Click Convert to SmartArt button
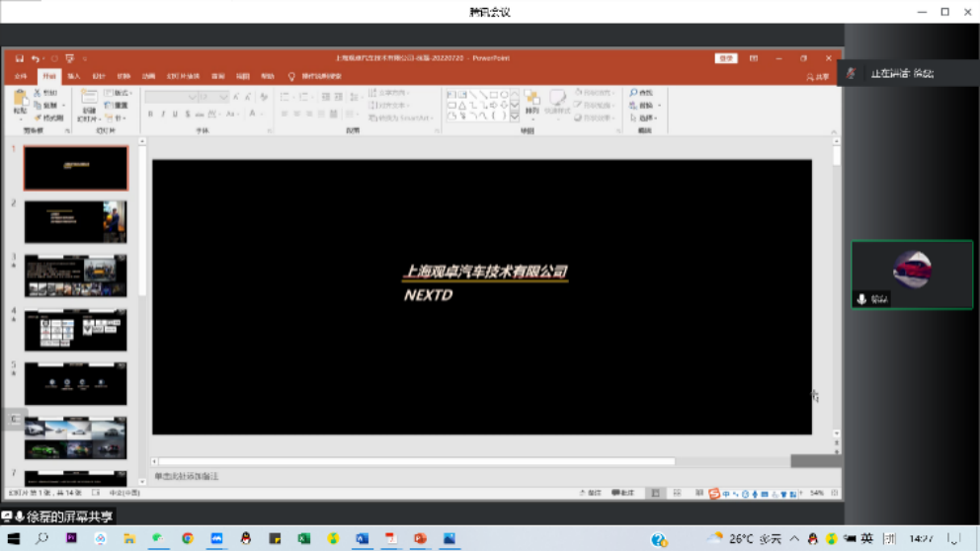 point(400,118)
